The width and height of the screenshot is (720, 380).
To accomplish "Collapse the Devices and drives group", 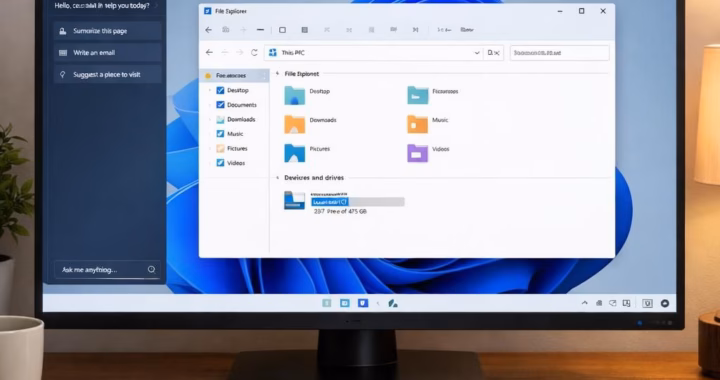I will tap(277, 178).
